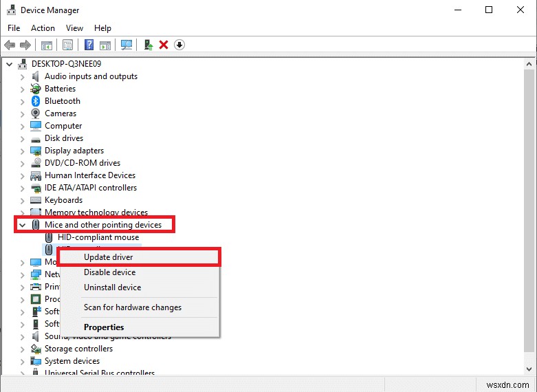Click the Audio inputs speaker icon
This screenshot has height=392, width=537.
36,76
